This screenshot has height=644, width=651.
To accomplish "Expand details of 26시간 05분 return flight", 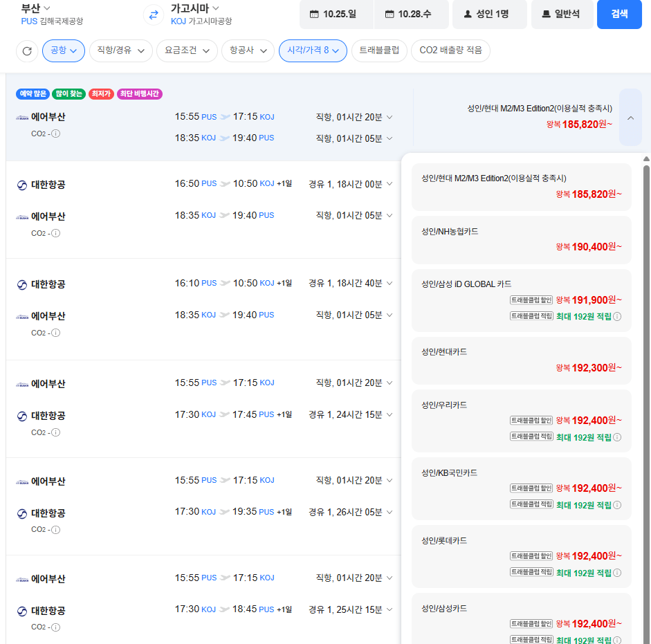I will 389,512.
